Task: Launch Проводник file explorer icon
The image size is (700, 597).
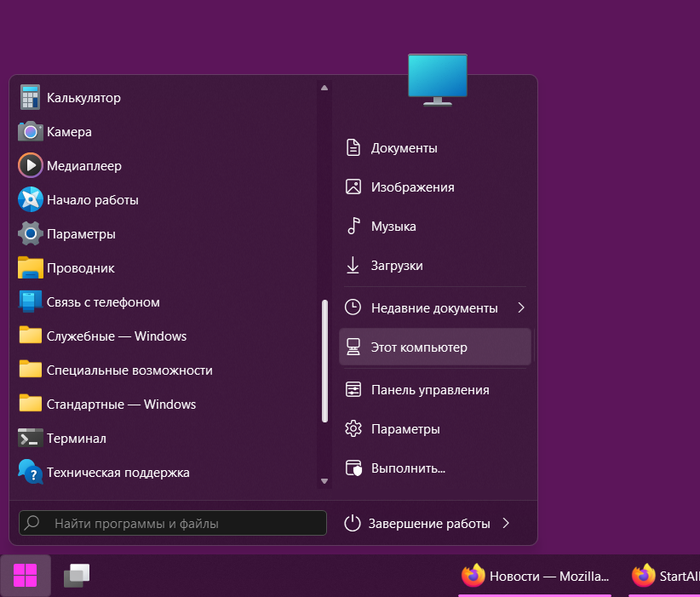Action: [x=31, y=267]
